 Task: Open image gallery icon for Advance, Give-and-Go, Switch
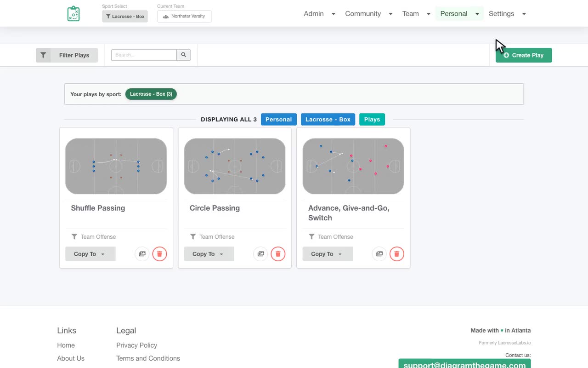(379, 254)
